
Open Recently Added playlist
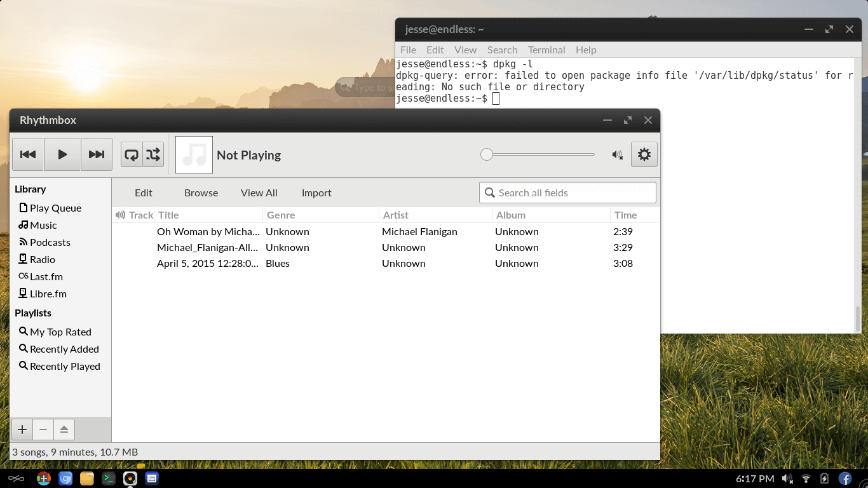(x=60, y=349)
